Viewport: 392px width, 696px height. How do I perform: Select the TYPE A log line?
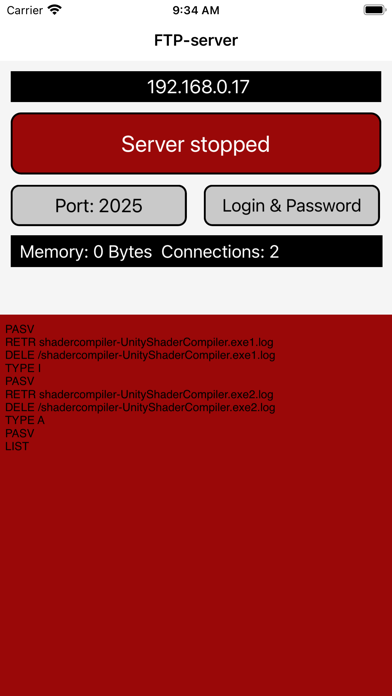tap(25, 420)
